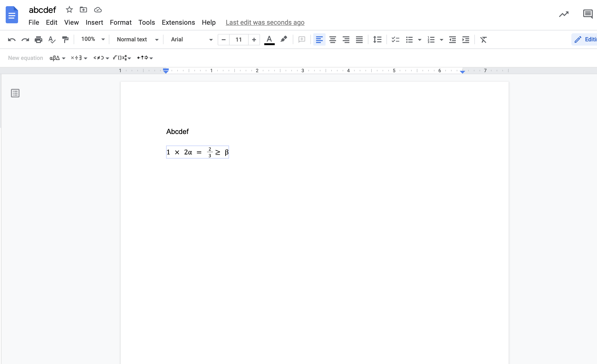597x364 pixels.
Task: Open the Insert menu
Action: [94, 23]
